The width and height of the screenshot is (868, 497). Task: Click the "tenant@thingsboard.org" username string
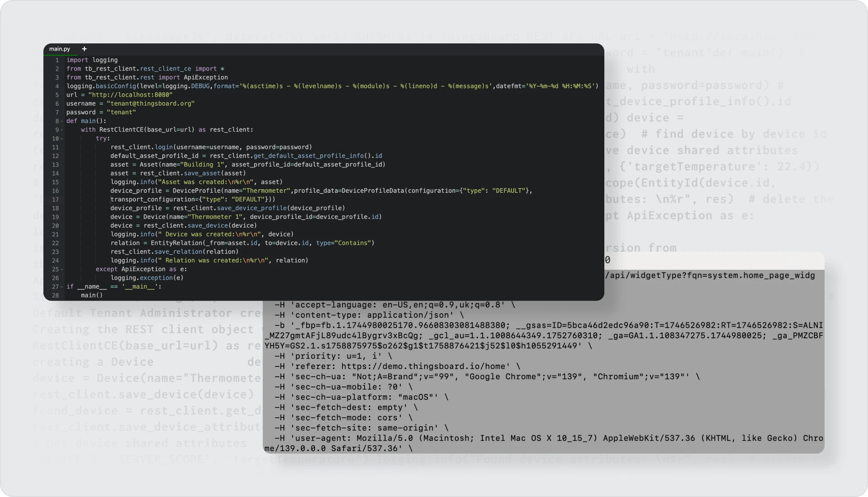click(x=150, y=103)
